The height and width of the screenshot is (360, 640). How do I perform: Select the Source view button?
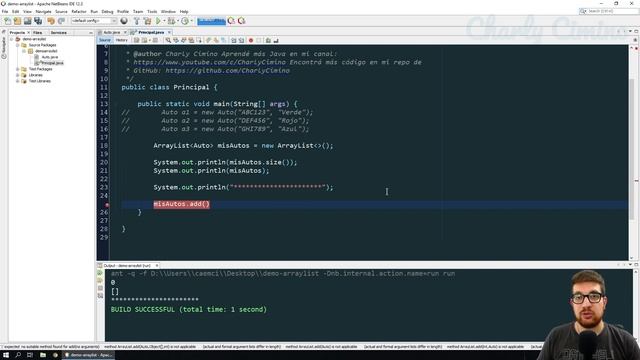coord(105,40)
